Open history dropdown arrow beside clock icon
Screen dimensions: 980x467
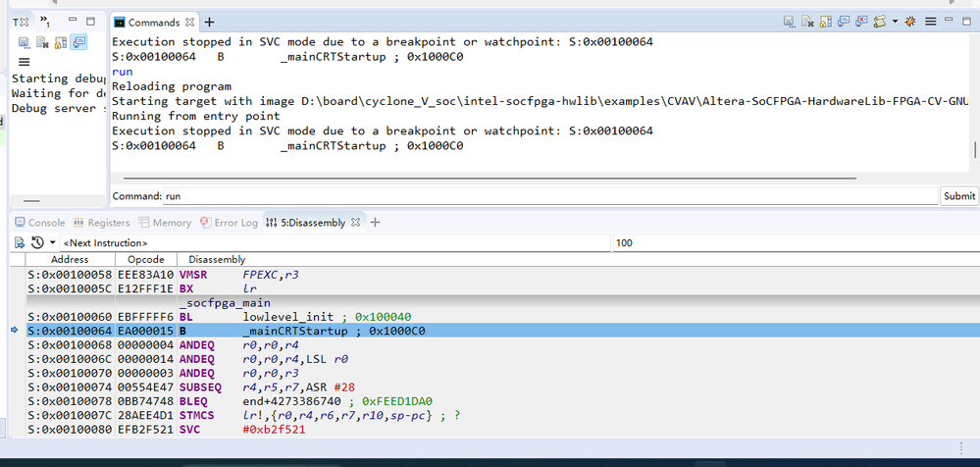point(53,242)
